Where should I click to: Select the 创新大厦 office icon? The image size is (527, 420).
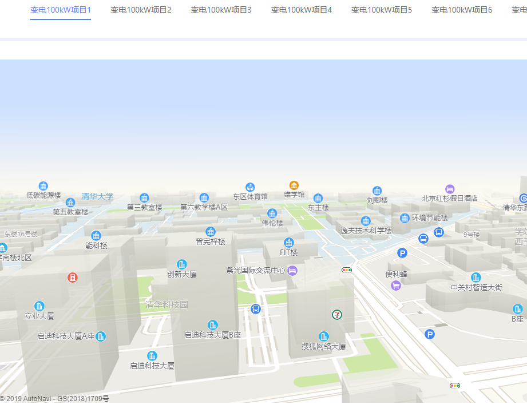coord(182,264)
